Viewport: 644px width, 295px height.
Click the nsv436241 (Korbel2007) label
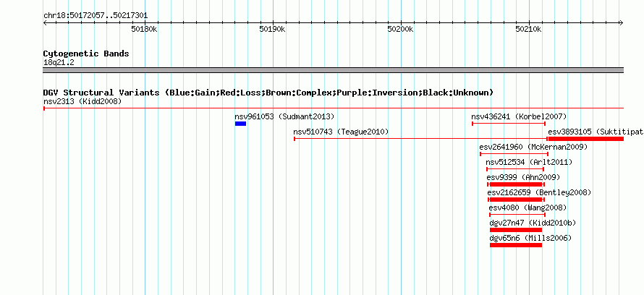tap(519, 116)
